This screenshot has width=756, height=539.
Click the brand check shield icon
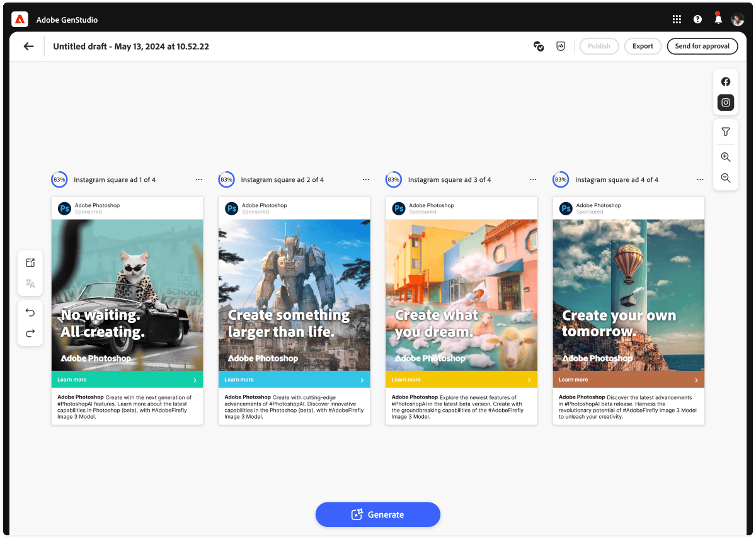click(x=561, y=46)
